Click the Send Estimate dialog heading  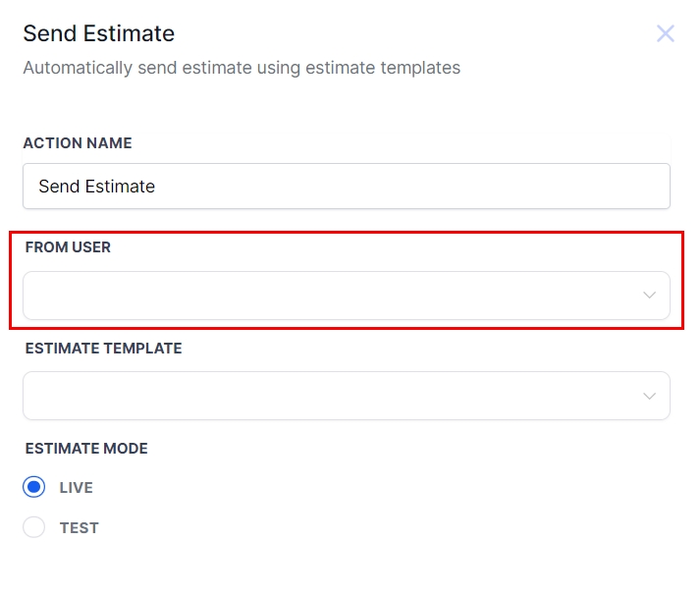pyautogui.click(x=99, y=33)
